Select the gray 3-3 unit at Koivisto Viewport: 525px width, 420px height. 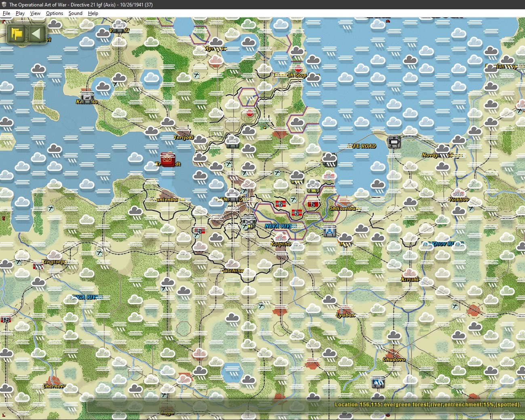click(x=87, y=97)
